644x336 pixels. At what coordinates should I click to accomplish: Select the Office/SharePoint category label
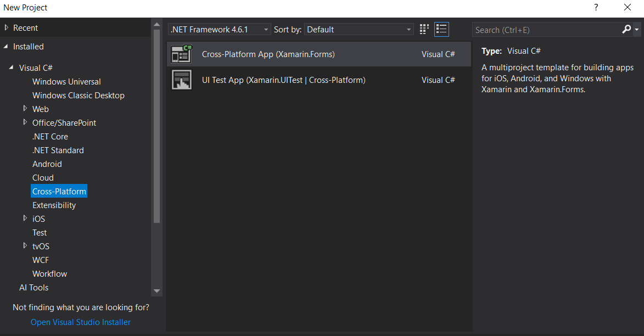click(64, 123)
